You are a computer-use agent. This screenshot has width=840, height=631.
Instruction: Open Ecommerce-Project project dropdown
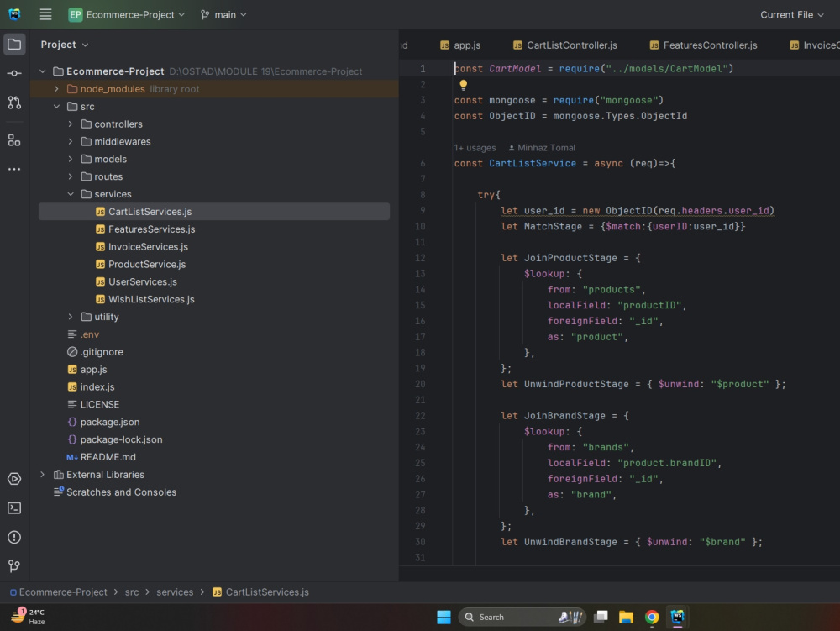click(127, 14)
